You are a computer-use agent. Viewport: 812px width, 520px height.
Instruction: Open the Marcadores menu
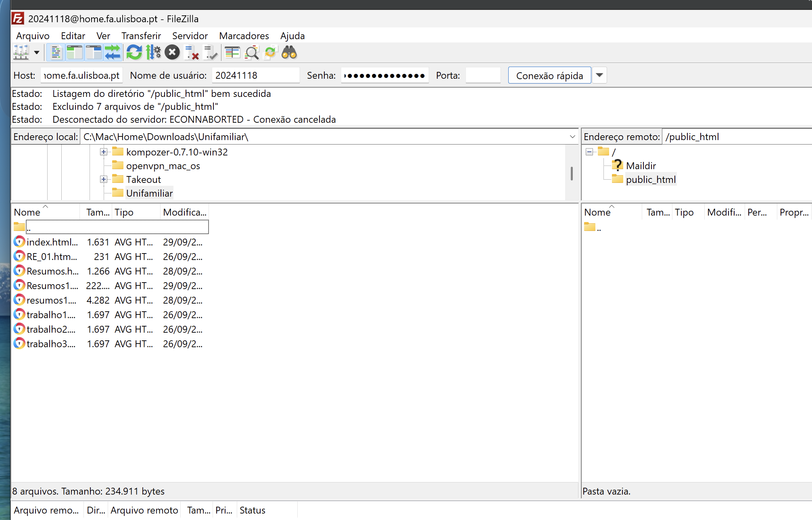click(x=244, y=36)
